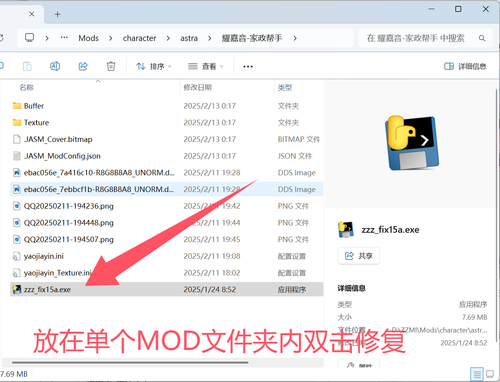Click the horizontal scrollbar of file list
The width and height of the screenshot is (500, 382).
(x=130, y=362)
